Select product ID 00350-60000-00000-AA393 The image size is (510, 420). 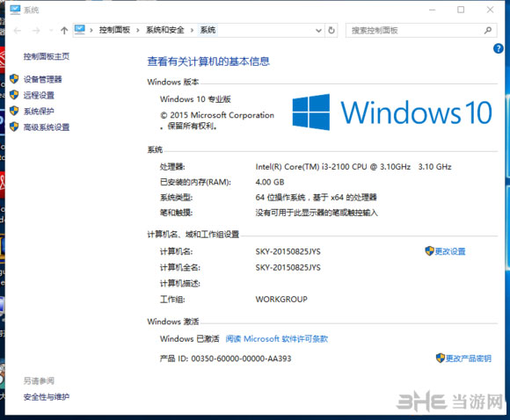pyautogui.click(x=241, y=358)
